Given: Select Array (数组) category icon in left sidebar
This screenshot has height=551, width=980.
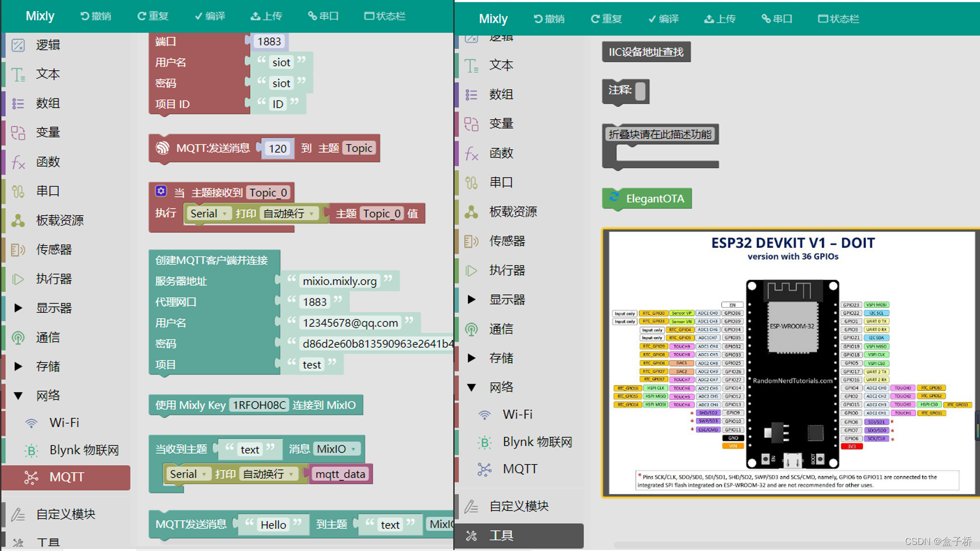Looking at the screenshot, I should [x=18, y=104].
